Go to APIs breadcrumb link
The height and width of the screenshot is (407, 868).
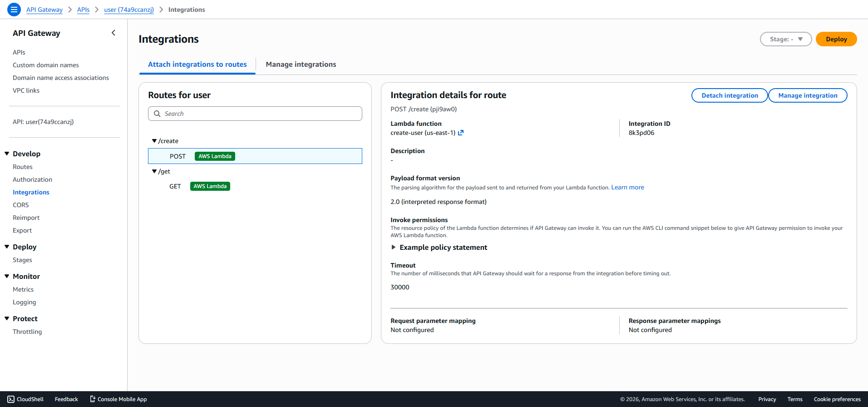(x=83, y=10)
